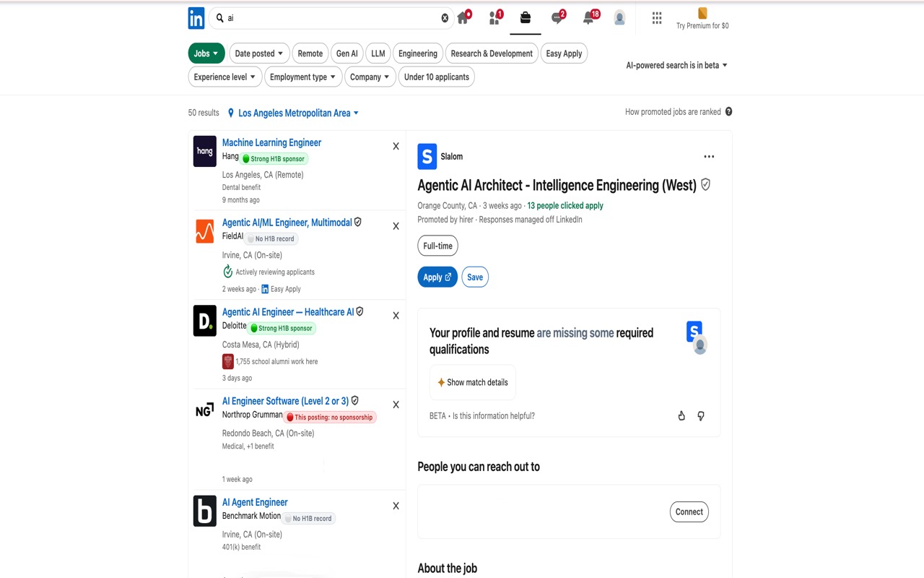924x578 pixels.
Task: Dismiss the Agentic AI/ML Engineer, Multimodal job
Action: point(396,226)
